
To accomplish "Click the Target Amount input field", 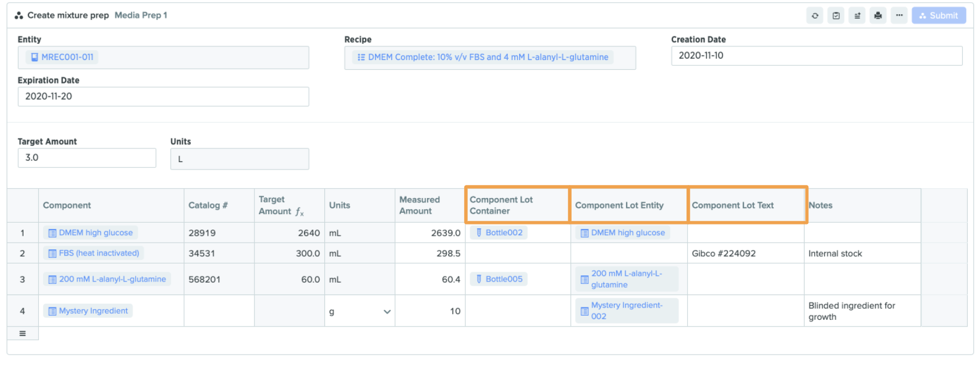I will (x=87, y=158).
